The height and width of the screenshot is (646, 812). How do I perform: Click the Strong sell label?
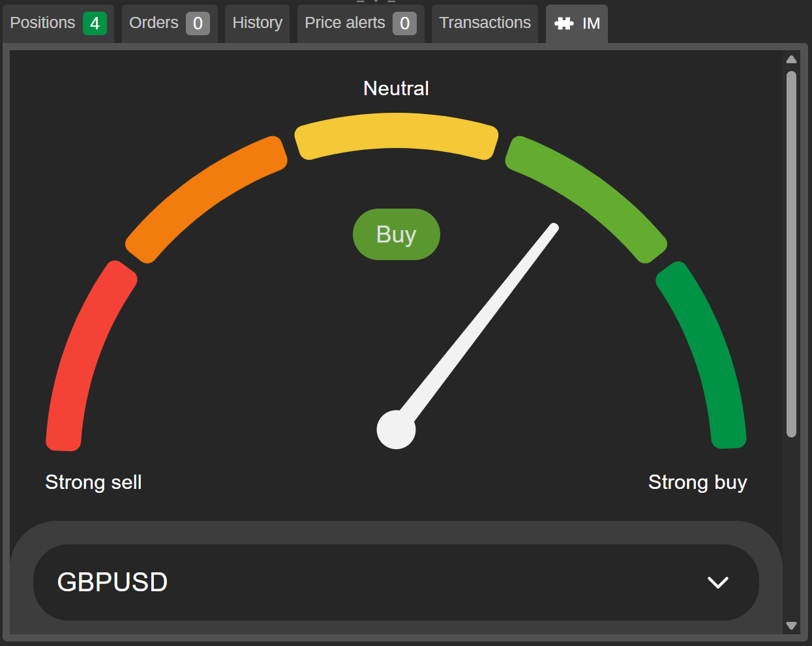93,482
